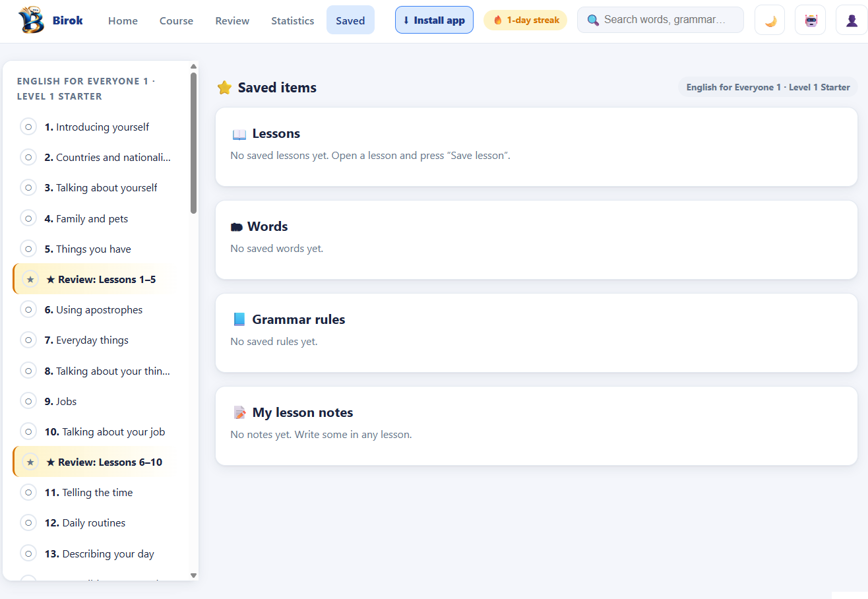The width and height of the screenshot is (868, 599).
Task: Open lesson 8 Talking about your things
Action: pos(101,371)
